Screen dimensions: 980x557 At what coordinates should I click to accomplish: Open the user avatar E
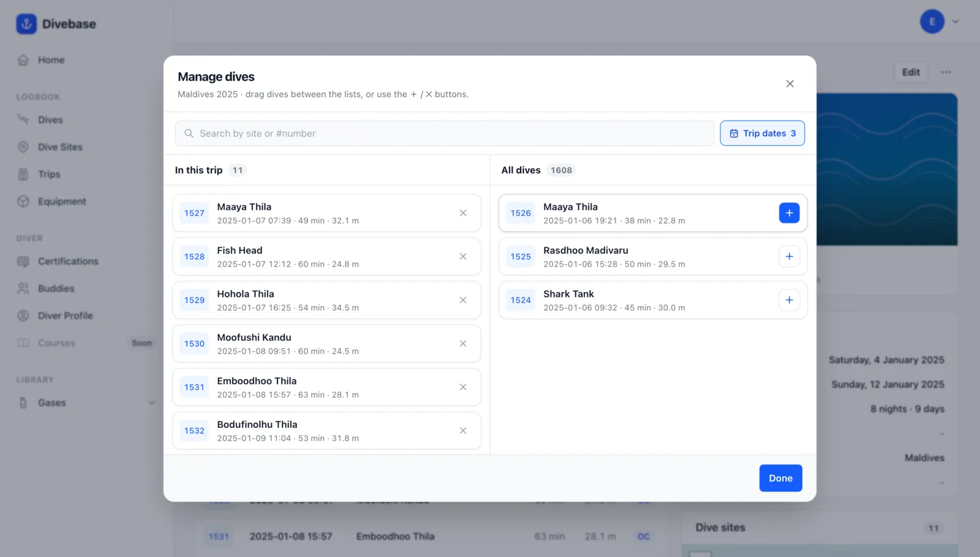[932, 22]
